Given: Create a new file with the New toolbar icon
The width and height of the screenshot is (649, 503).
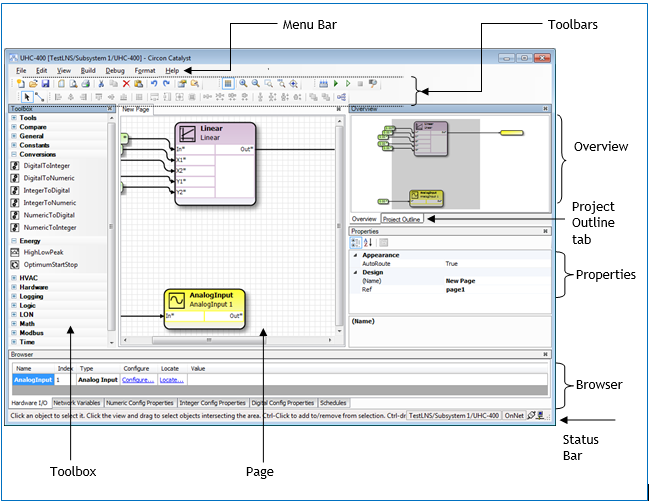Looking at the screenshot, I should [21, 84].
